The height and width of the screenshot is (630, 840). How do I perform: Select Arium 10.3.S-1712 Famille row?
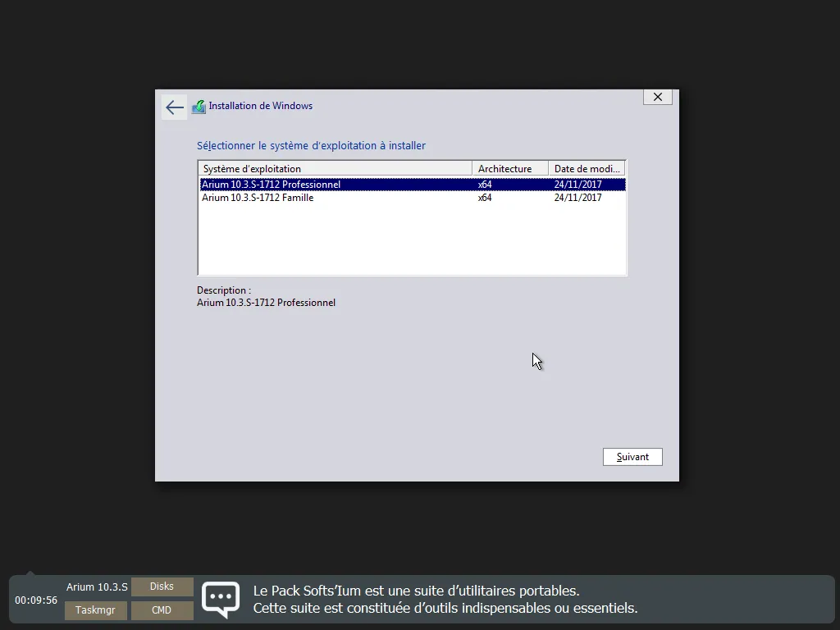pyautogui.click(x=413, y=198)
